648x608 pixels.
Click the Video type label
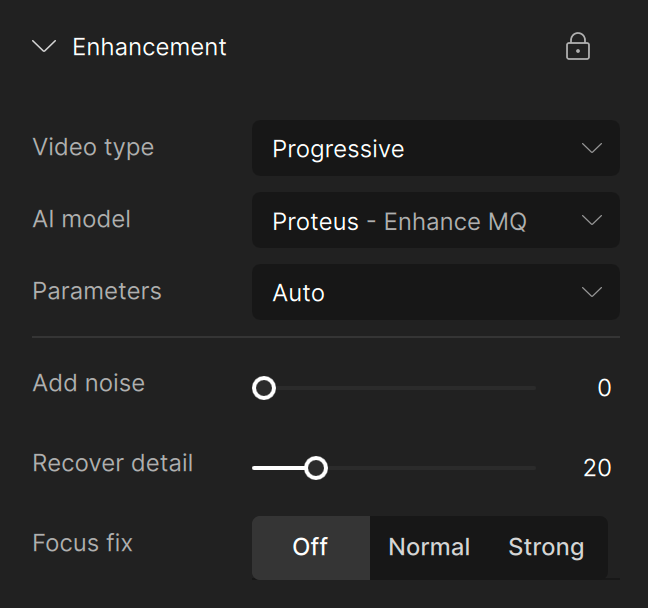(93, 147)
